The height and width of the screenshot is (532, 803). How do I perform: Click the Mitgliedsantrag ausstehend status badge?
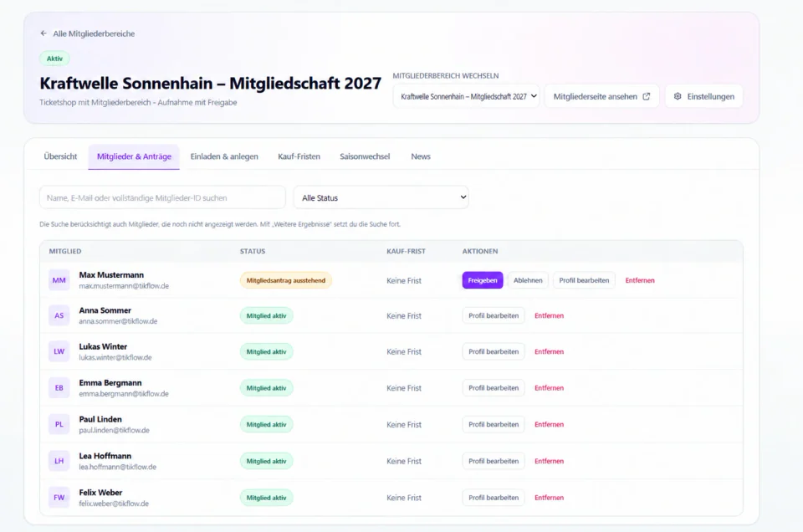point(286,280)
